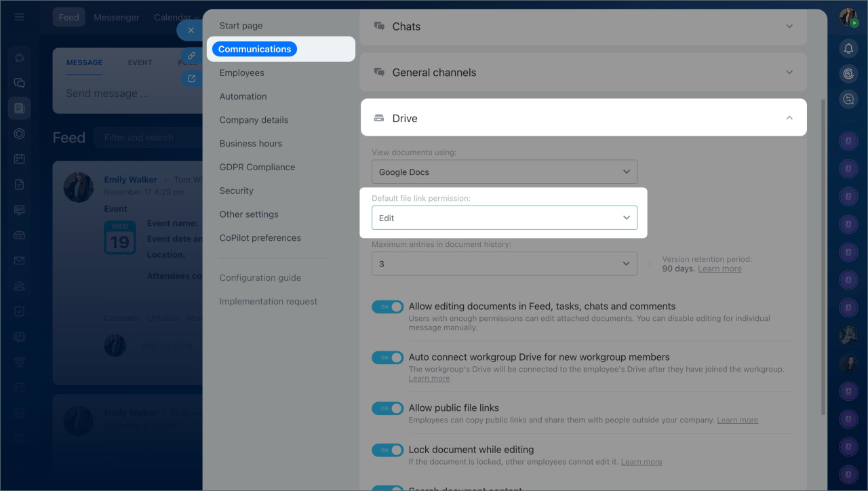
Task: Click user profile avatar at top right
Action: [x=848, y=18]
